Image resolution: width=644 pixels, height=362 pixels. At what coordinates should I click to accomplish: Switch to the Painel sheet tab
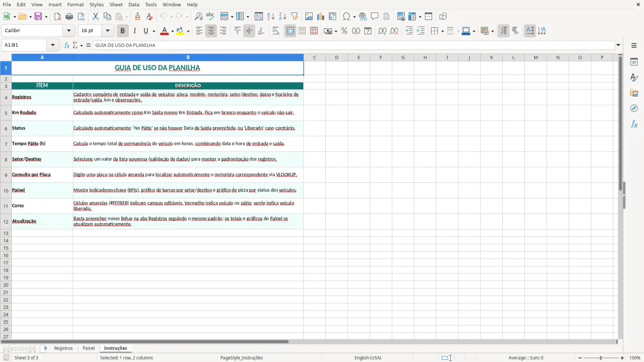[x=89, y=348]
